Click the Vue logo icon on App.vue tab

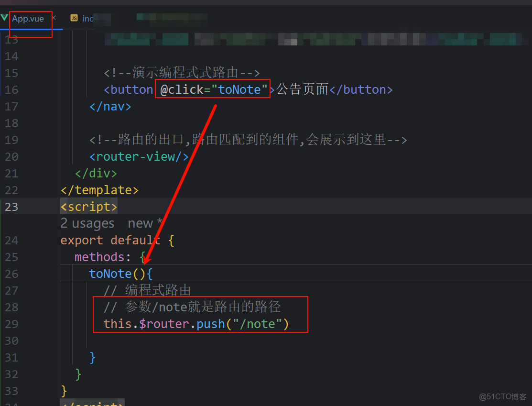(x=5, y=18)
